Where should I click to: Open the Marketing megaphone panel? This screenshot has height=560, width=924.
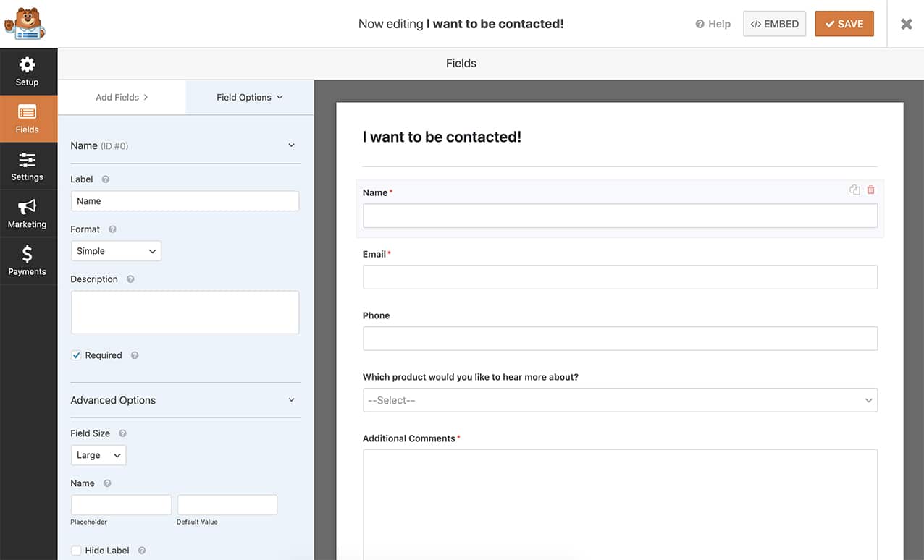click(28, 213)
